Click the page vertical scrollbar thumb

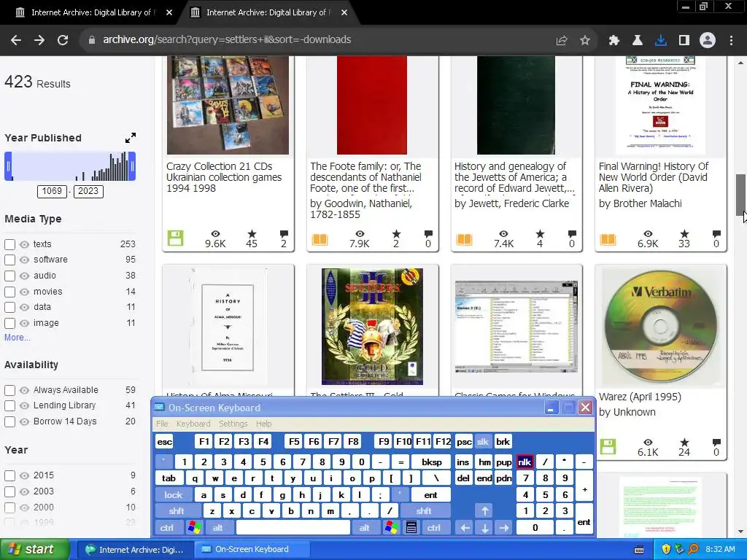(741, 194)
